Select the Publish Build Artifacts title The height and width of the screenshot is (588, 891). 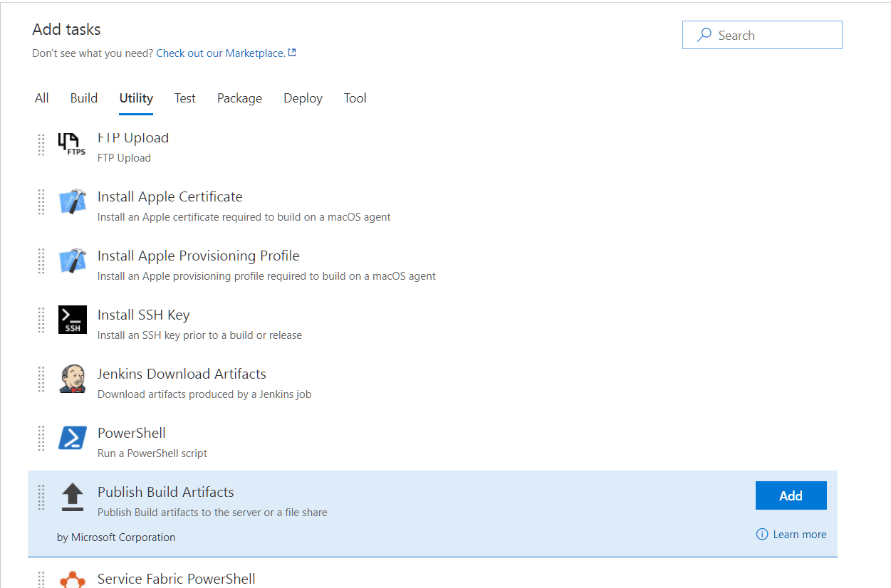(x=166, y=492)
